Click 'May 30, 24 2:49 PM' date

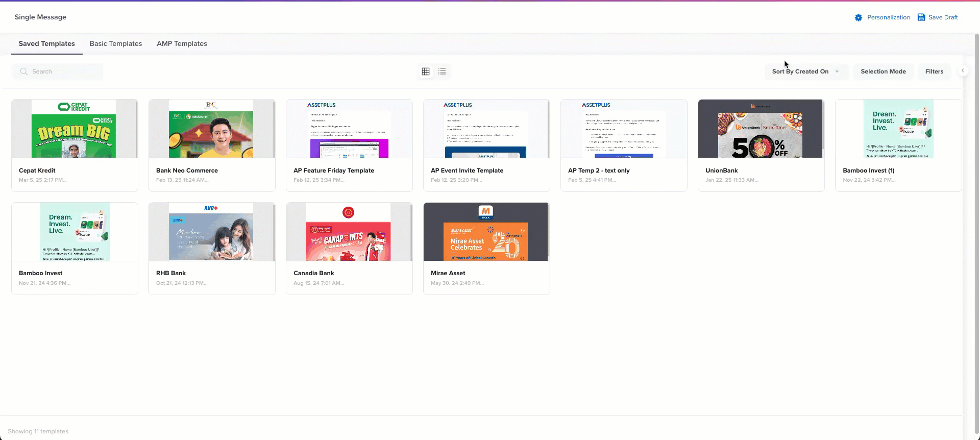click(457, 283)
